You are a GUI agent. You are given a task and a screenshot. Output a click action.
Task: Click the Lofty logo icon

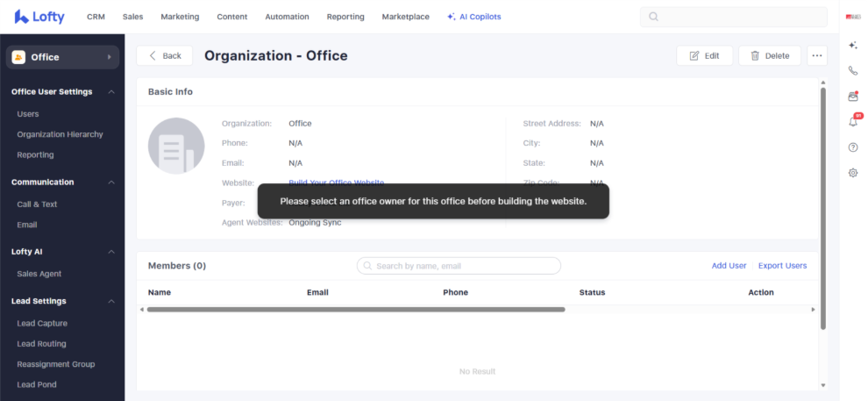22,17
